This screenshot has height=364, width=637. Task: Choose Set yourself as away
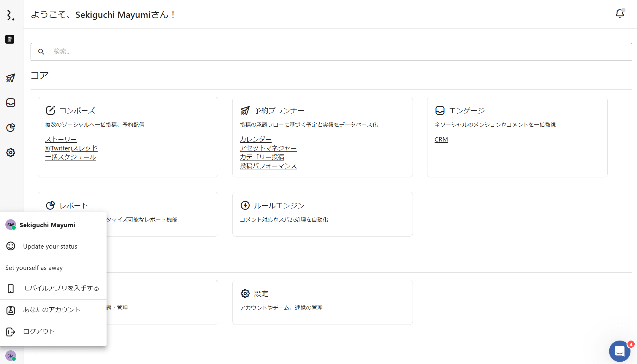pos(34,268)
